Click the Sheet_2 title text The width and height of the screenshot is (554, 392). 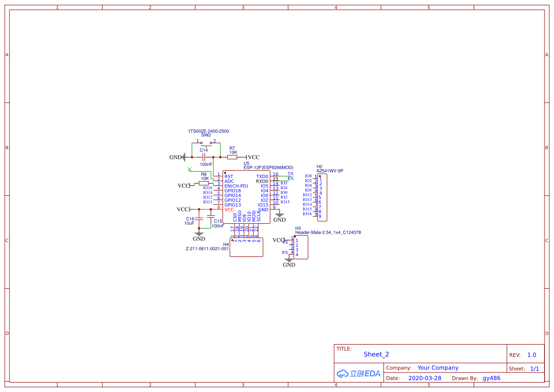coord(376,354)
